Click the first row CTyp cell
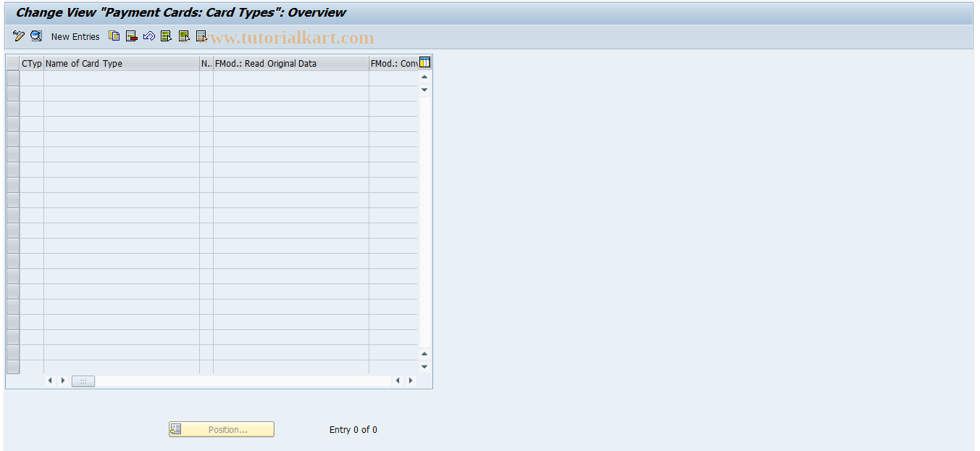This screenshot has height=451, width=980. [x=32, y=78]
